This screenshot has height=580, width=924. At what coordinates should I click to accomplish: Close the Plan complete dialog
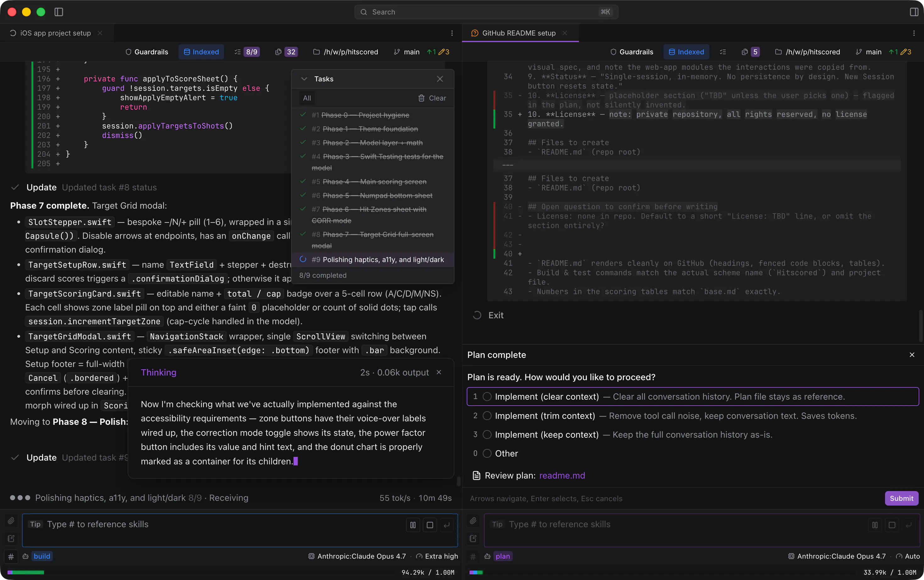912,354
